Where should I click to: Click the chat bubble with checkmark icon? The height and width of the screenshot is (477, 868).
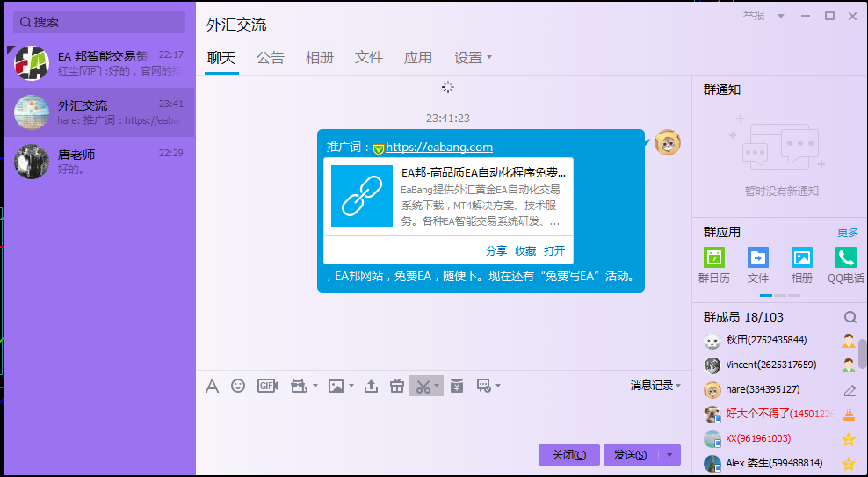(484, 386)
